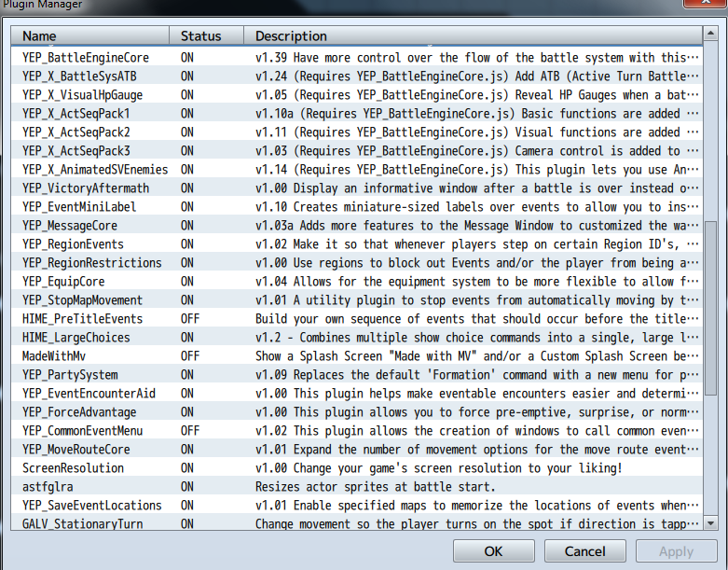
Task: Click the OK button
Action: pyautogui.click(x=493, y=551)
